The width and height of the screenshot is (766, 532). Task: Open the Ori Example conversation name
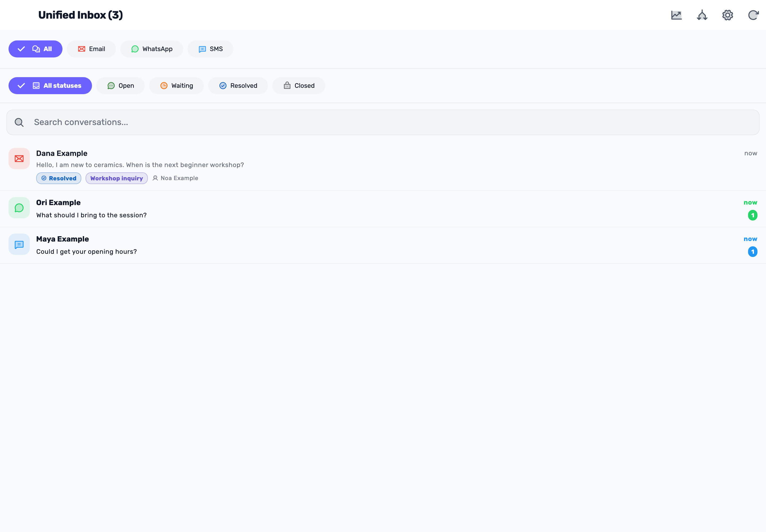click(x=58, y=203)
